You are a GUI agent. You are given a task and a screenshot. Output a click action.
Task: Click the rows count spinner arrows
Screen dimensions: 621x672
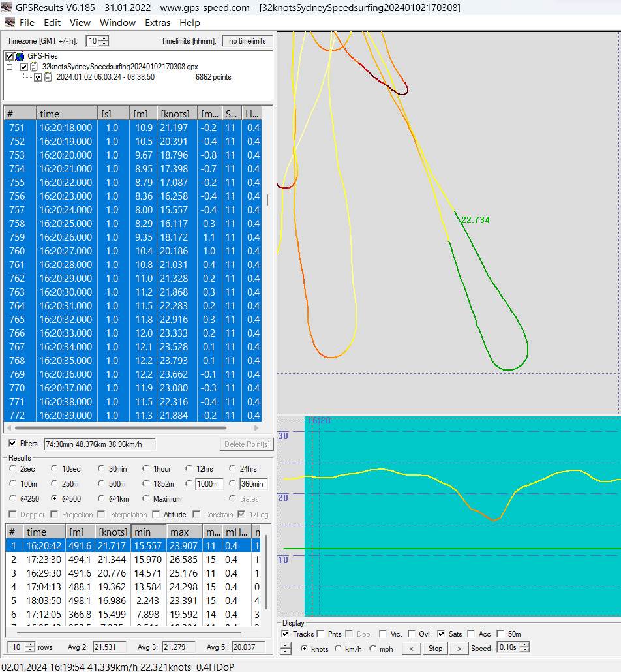(31, 647)
